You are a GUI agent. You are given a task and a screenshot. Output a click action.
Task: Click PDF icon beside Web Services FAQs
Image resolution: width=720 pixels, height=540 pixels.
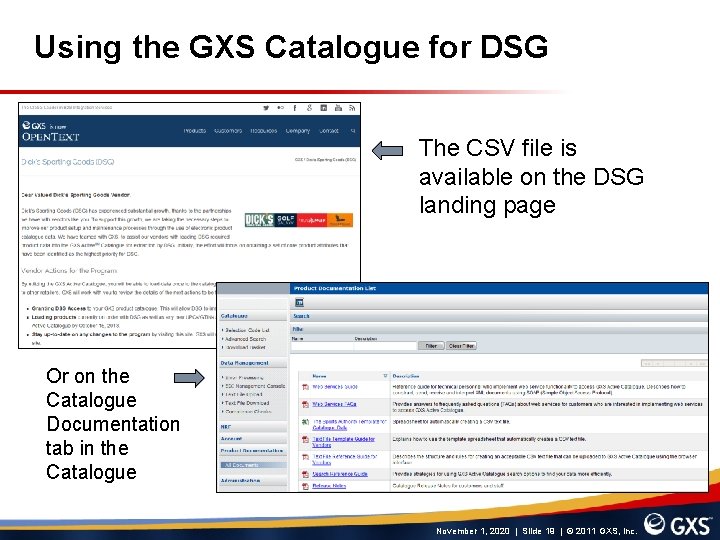305,404
